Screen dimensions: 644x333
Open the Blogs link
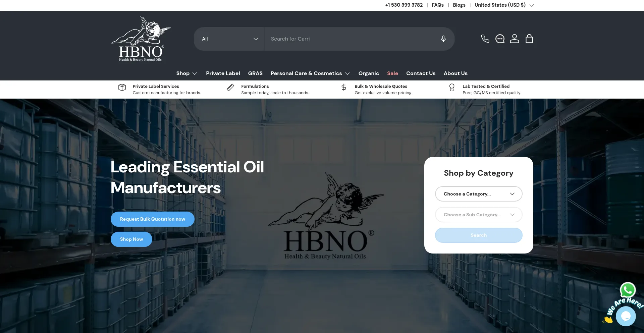coord(459,5)
